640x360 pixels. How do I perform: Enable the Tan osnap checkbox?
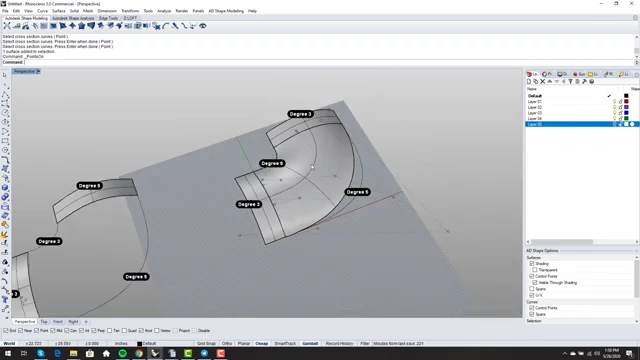(109, 331)
